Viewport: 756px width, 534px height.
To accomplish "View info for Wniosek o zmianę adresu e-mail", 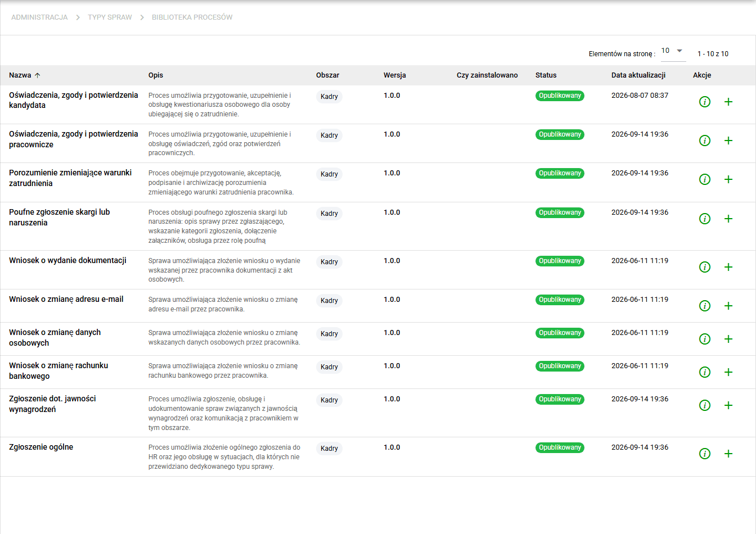I will pos(704,306).
